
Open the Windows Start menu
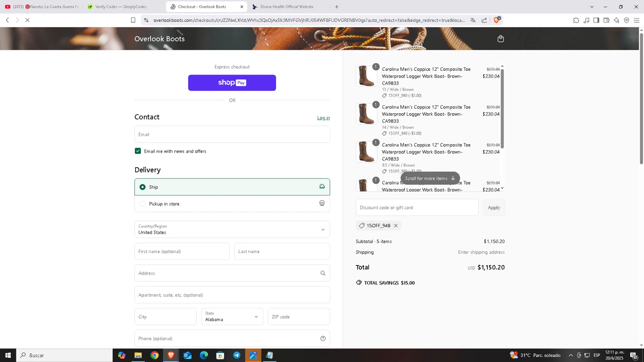8,355
